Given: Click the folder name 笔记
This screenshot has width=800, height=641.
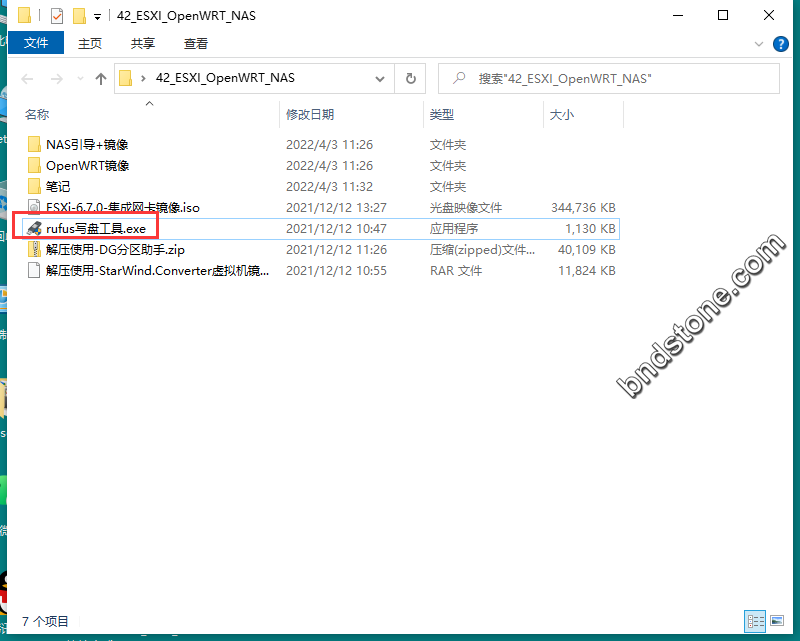Looking at the screenshot, I should (x=58, y=186).
